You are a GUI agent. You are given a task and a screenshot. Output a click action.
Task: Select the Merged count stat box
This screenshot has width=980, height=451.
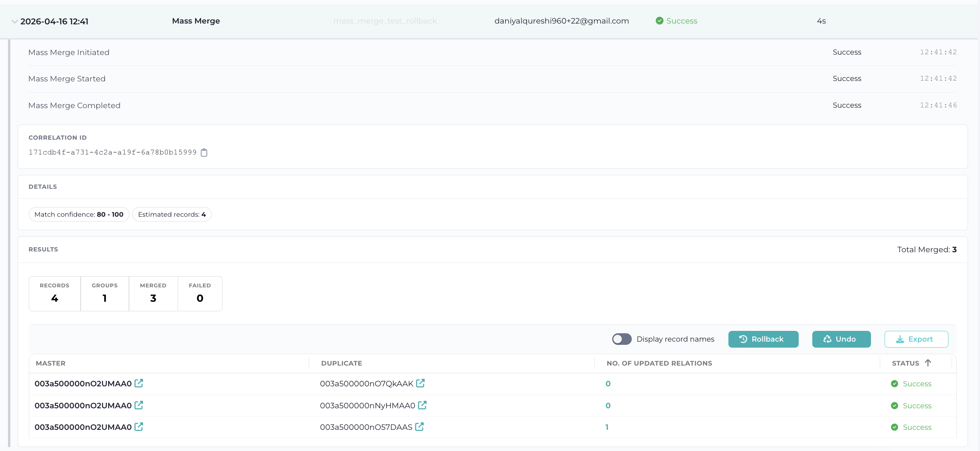click(153, 294)
